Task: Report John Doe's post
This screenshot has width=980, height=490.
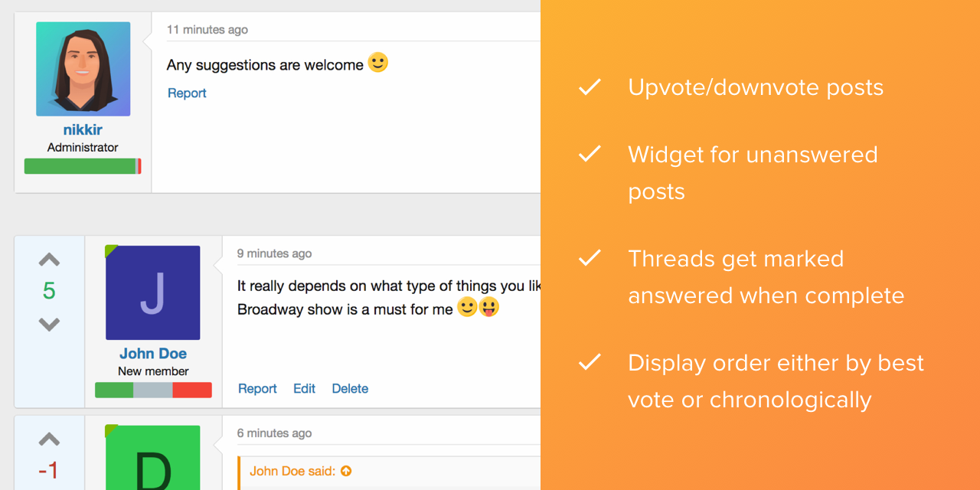Action: click(257, 389)
